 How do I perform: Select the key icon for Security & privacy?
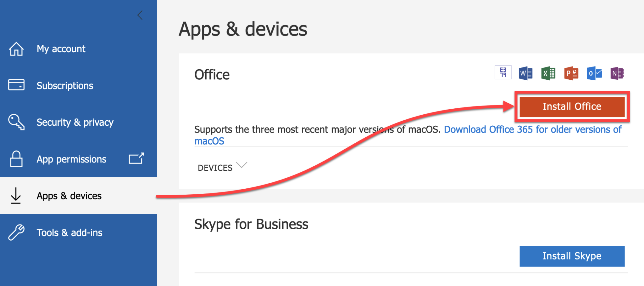click(16, 122)
